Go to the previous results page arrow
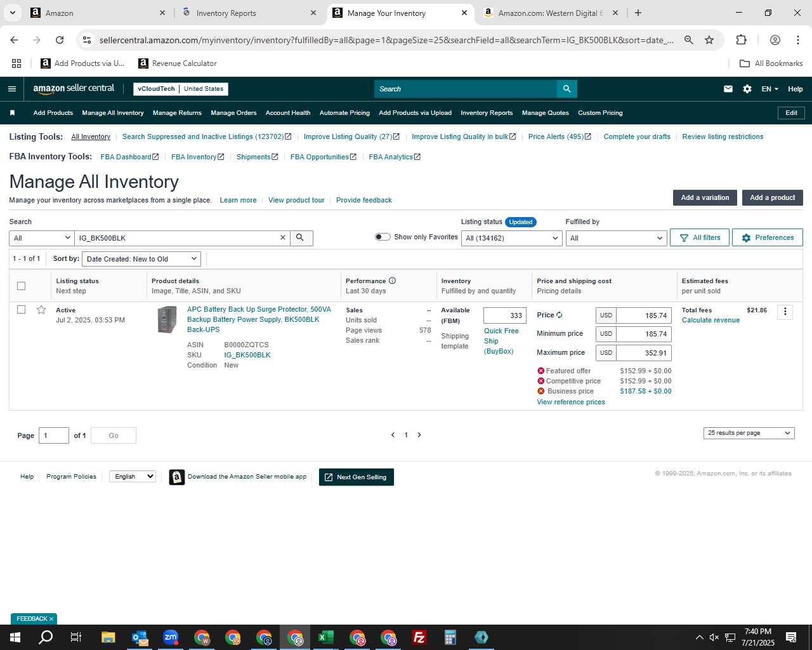Image resolution: width=812 pixels, height=650 pixels. [393, 435]
